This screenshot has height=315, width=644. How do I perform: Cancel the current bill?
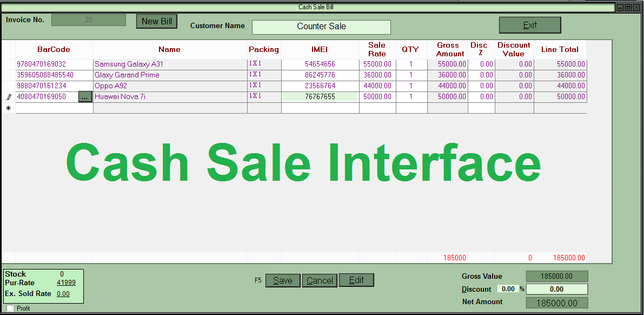(x=320, y=280)
